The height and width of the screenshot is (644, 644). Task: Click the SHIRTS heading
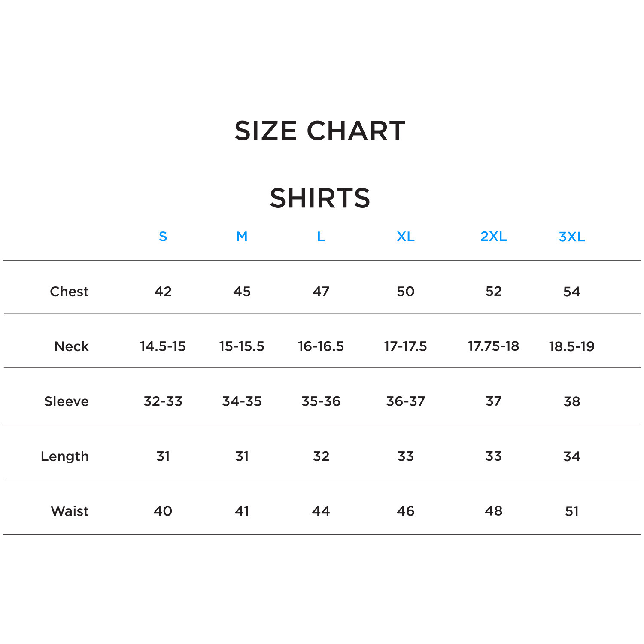click(x=320, y=198)
